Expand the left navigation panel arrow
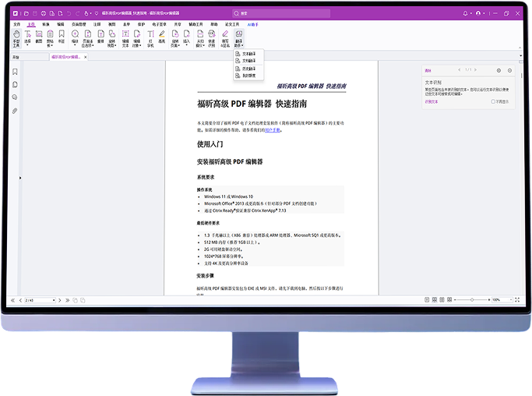 20,178
